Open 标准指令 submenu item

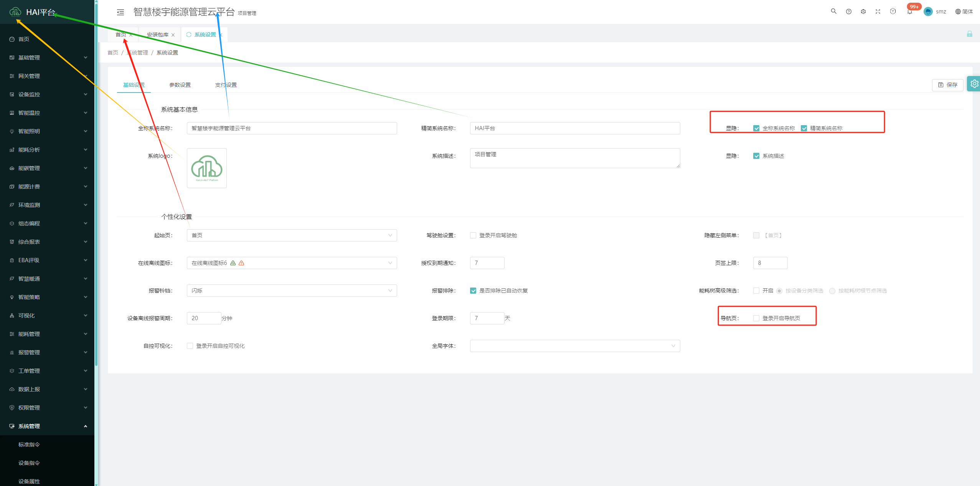pyautogui.click(x=47, y=445)
